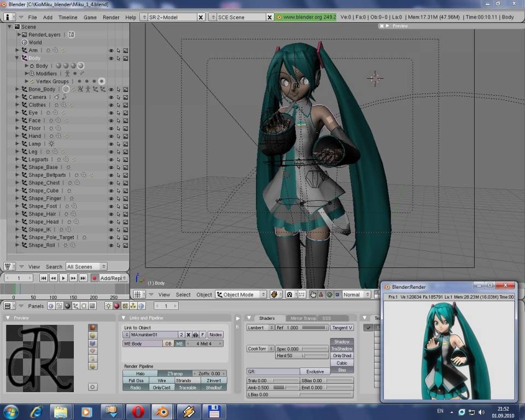The height and width of the screenshot is (420, 525).
Task: Open the Normal orientation dropdown
Action: 357,294
